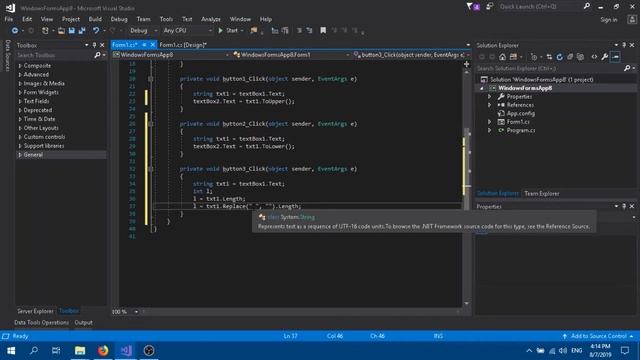This screenshot has width=640, height=360.
Task: Select Program.cs in Solution Explorer
Action: pyautogui.click(x=521, y=131)
